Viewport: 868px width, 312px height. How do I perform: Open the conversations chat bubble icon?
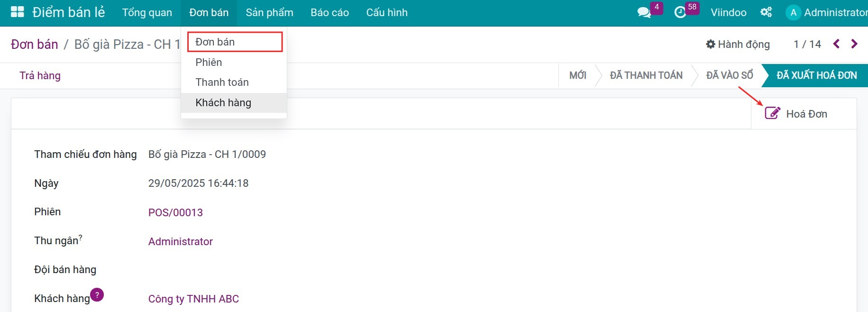click(x=644, y=12)
